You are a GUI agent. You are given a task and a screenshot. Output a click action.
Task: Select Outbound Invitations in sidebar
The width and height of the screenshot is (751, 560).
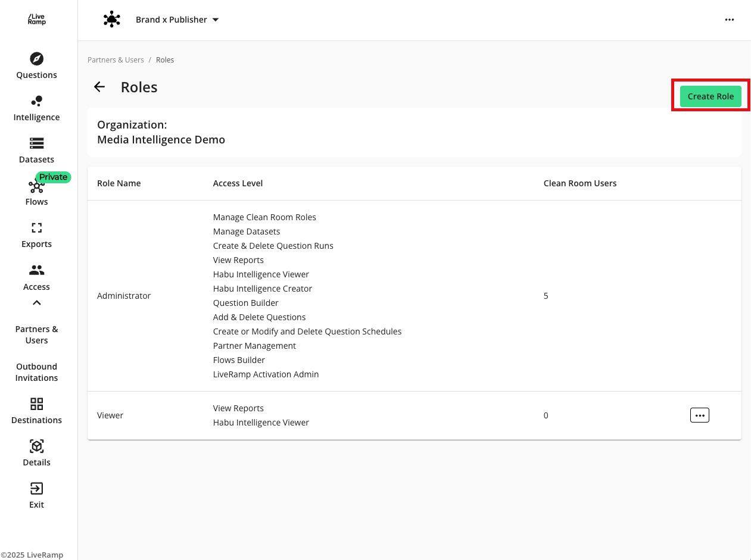[36, 372]
